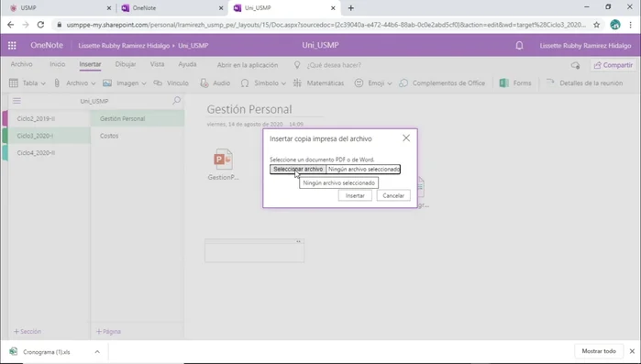Select the Insertar ribbon tab
Viewport: 641px width, 364px height.
(90, 64)
